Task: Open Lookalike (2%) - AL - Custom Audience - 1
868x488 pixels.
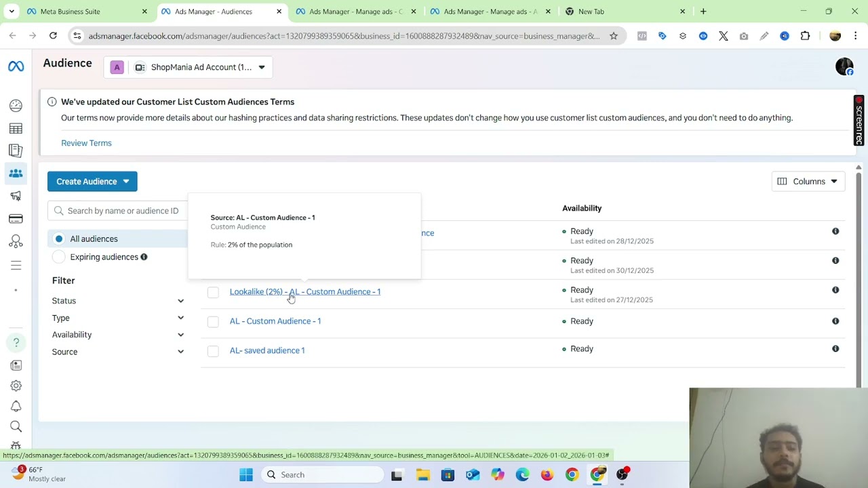Action: pyautogui.click(x=305, y=291)
